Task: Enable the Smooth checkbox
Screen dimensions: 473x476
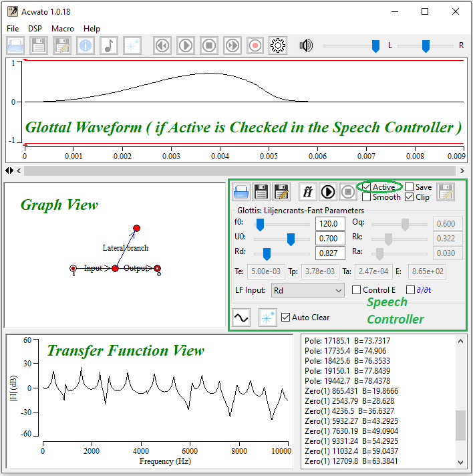Action: [x=366, y=197]
